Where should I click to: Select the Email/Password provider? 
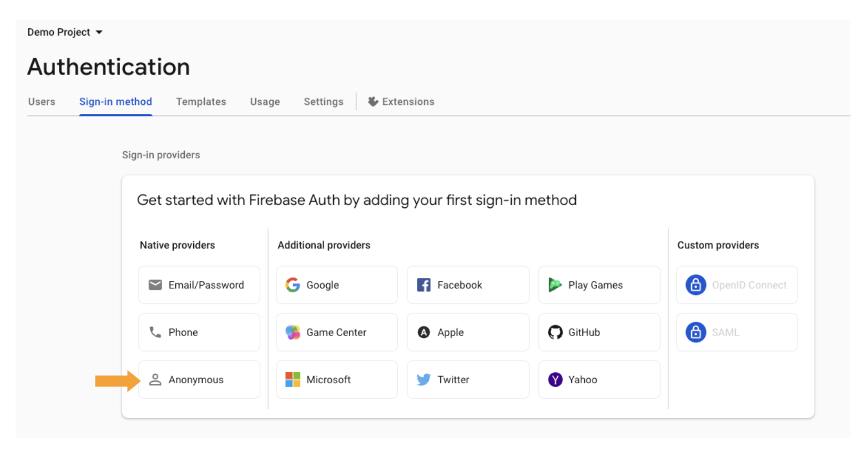[199, 285]
